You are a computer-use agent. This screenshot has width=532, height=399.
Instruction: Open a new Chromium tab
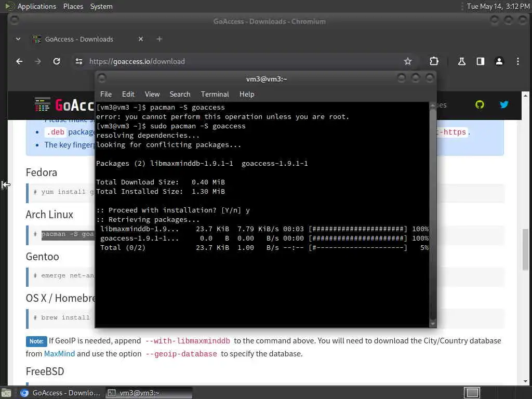click(x=159, y=39)
